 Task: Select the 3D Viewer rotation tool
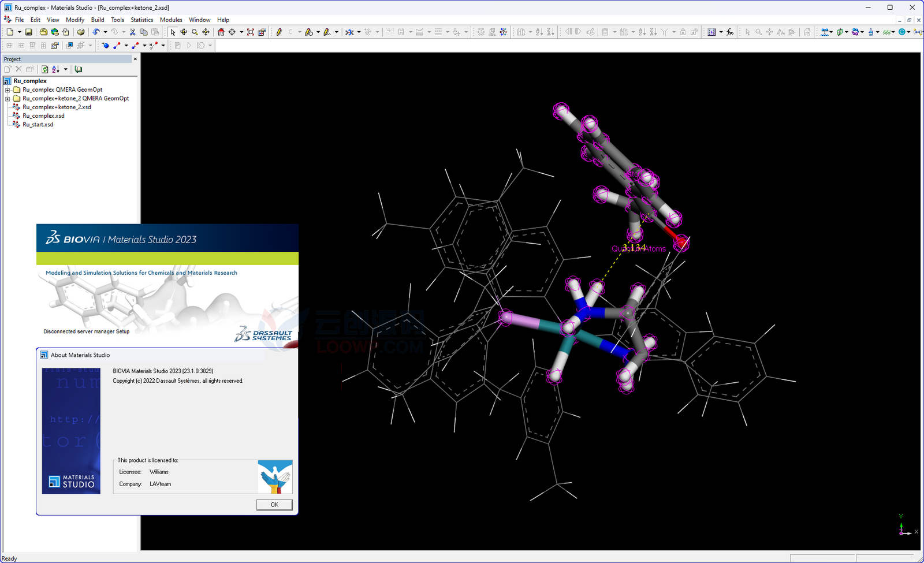tap(184, 32)
